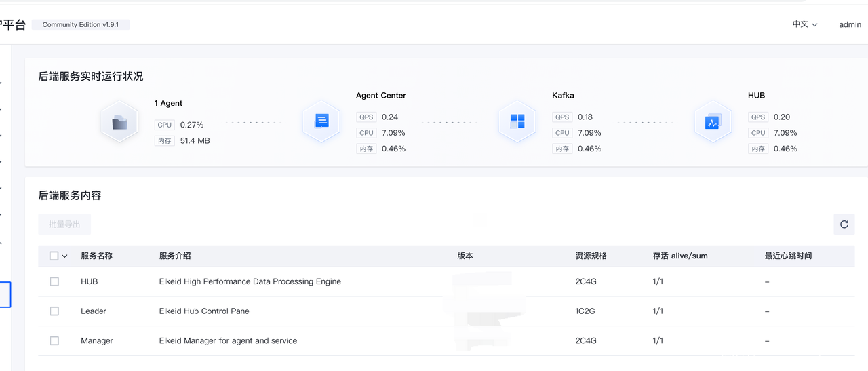Click the Agent folder hexagon icon

coord(119,123)
